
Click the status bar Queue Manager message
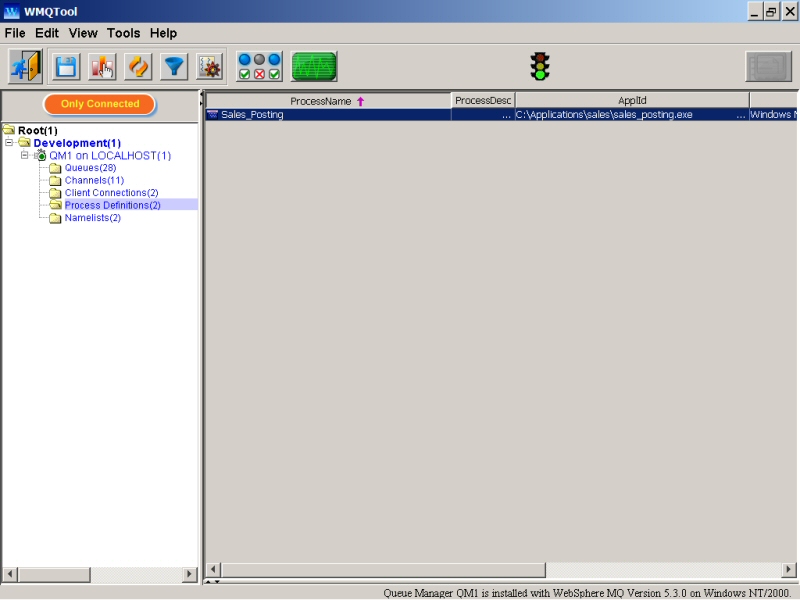pyautogui.click(x=587, y=593)
